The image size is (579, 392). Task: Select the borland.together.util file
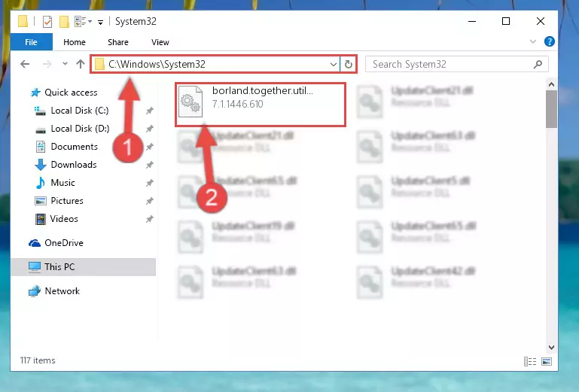[261, 105]
